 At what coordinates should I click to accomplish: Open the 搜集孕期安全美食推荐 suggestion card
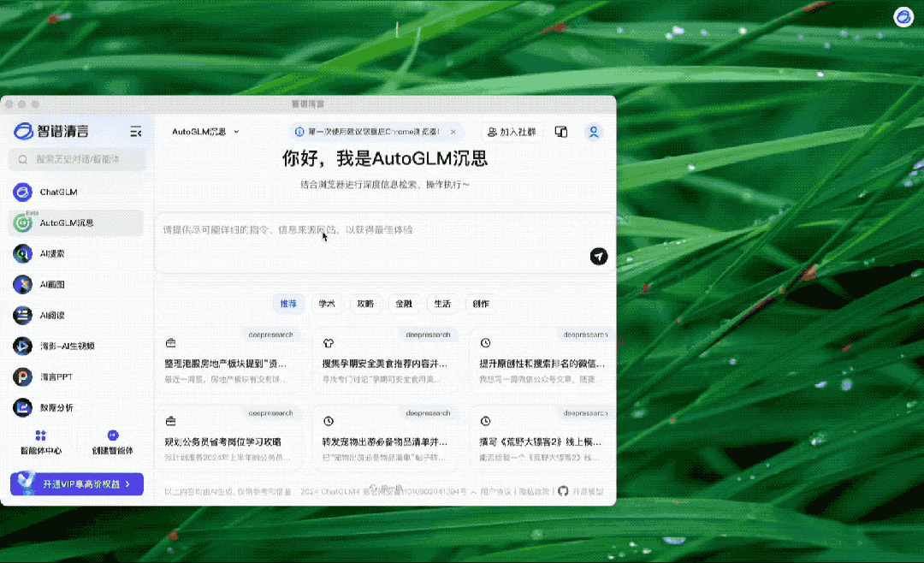click(385, 359)
